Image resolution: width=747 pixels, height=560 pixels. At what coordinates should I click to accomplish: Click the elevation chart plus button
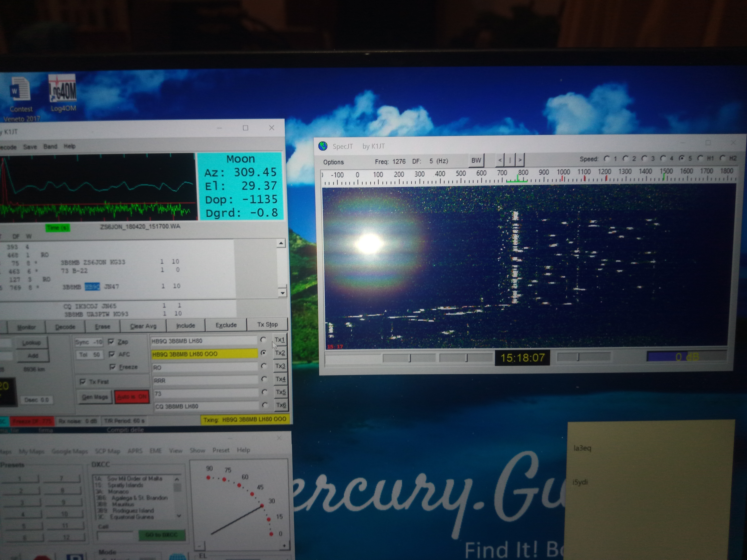click(284, 545)
